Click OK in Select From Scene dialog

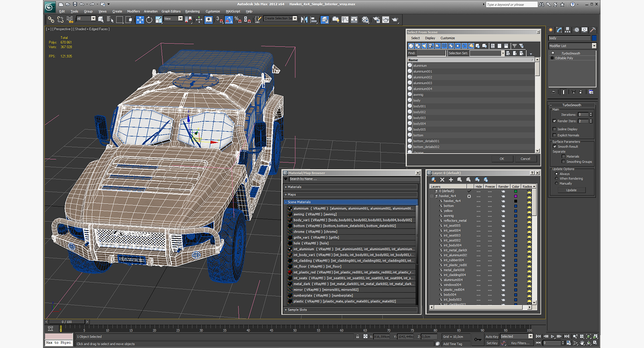[x=502, y=159]
